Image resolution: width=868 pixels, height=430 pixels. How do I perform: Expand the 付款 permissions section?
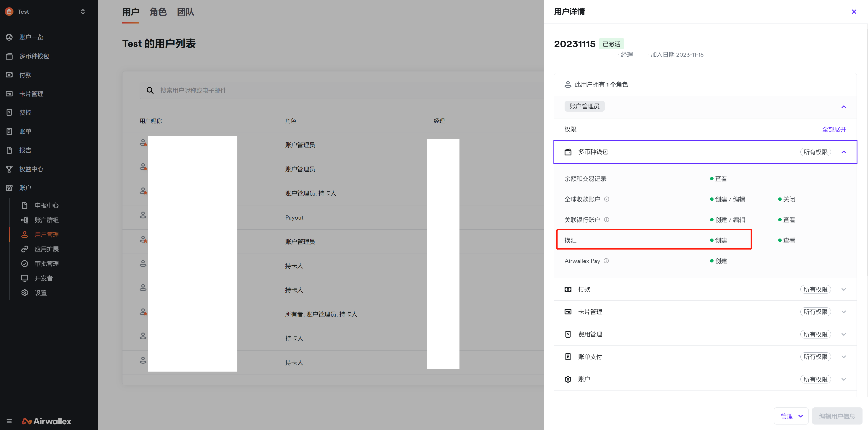[x=843, y=290]
